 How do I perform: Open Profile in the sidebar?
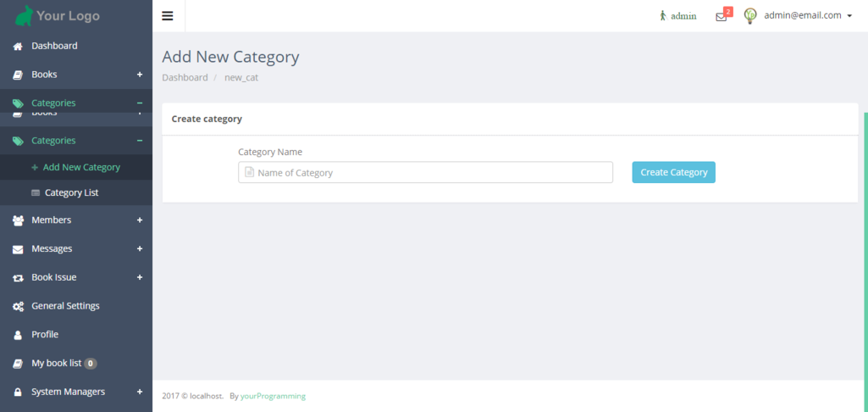click(45, 335)
